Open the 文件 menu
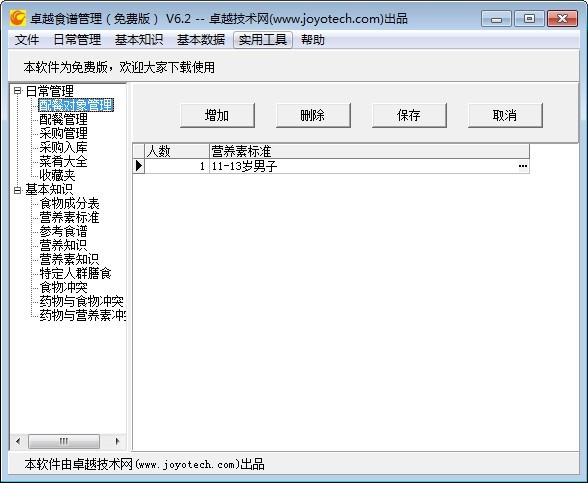The image size is (588, 483). click(x=27, y=39)
